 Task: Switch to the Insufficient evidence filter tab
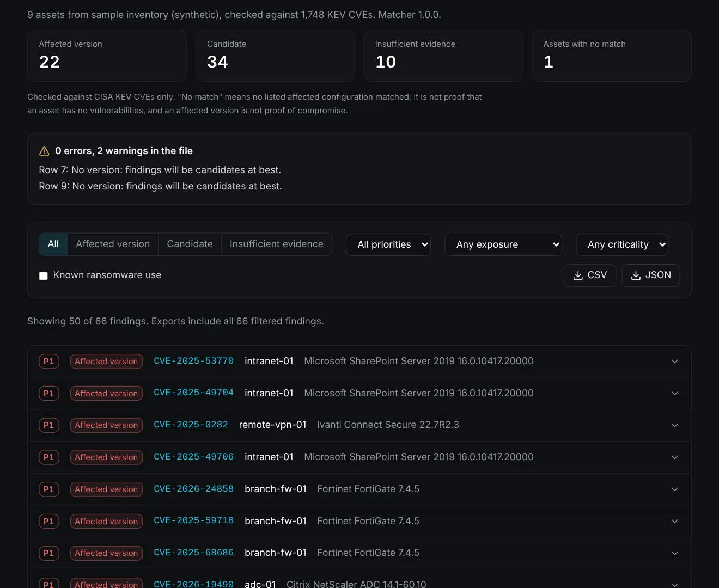tap(277, 244)
